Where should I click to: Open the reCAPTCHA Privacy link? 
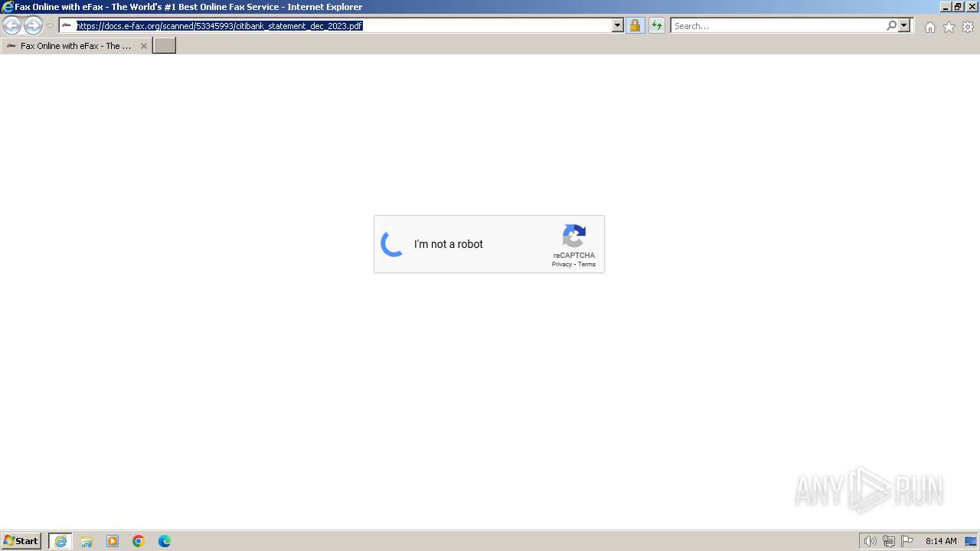point(562,264)
